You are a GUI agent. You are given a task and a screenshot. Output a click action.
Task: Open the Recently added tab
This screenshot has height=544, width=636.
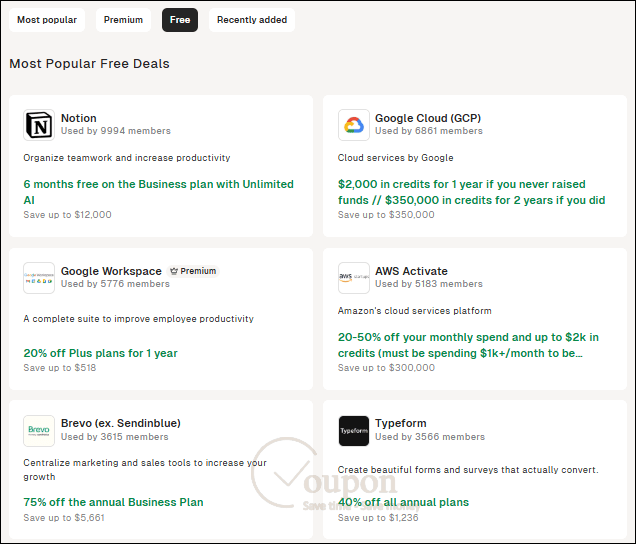[x=252, y=20]
